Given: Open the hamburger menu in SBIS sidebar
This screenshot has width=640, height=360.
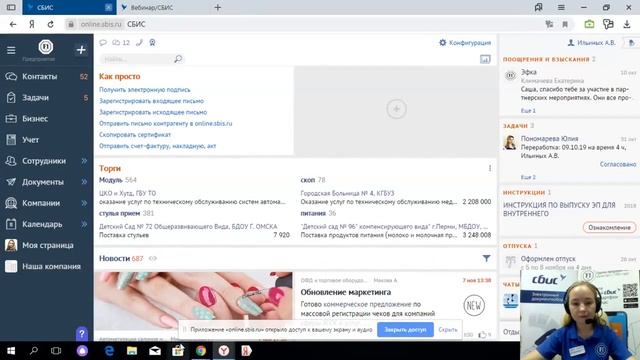Looking at the screenshot, I should (11, 50).
